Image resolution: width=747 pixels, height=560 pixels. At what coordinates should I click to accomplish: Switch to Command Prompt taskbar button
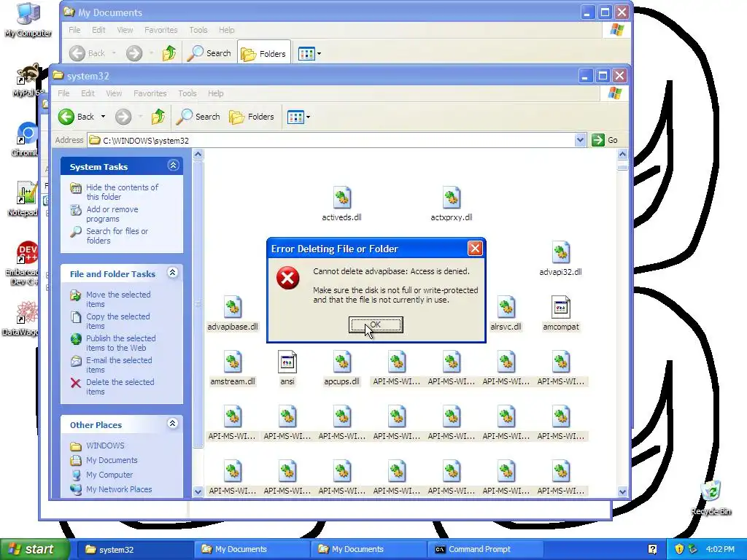click(485, 550)
